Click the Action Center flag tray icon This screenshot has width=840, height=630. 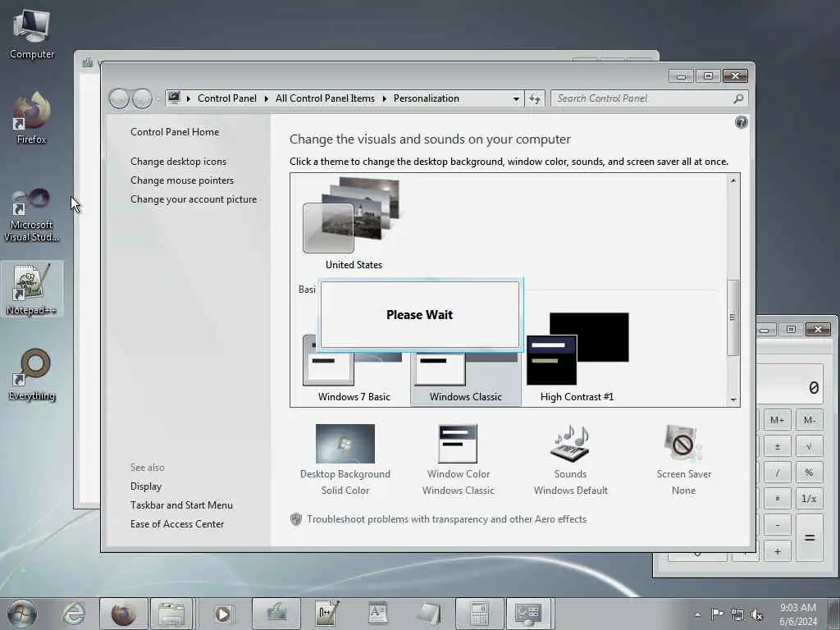coord(717,614)
